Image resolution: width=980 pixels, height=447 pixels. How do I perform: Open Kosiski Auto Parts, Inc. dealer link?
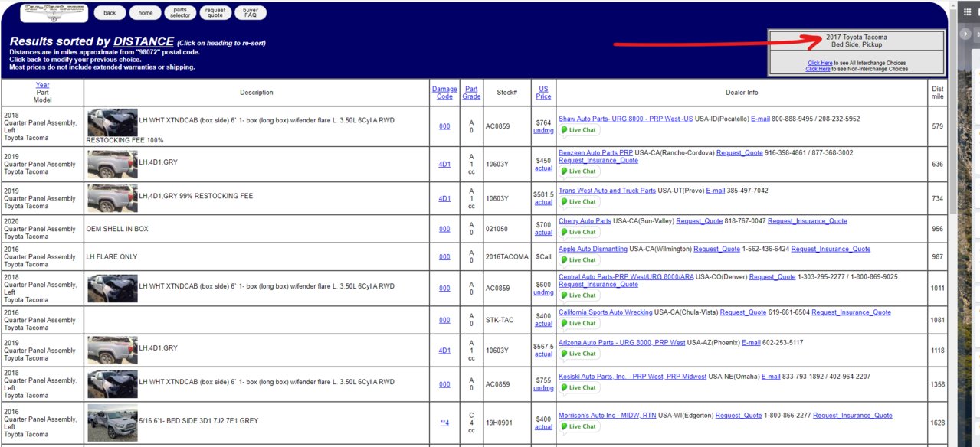pos(632,377)
